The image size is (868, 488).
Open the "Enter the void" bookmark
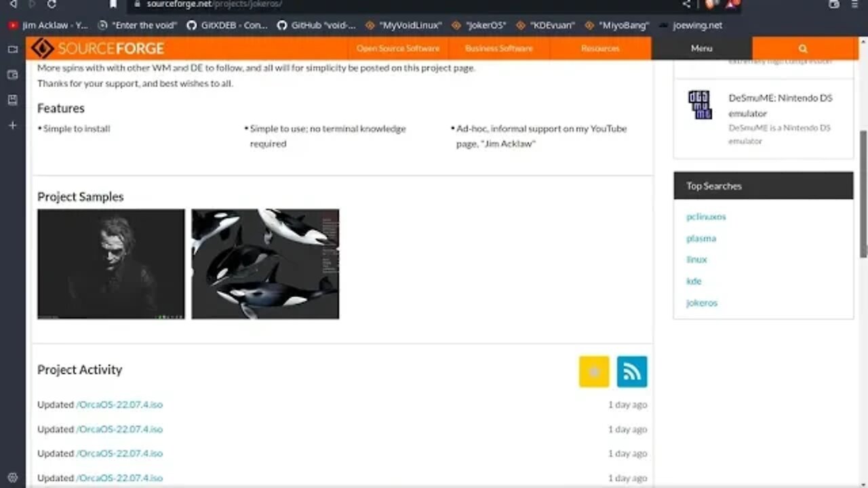click(x=138, y=25)
